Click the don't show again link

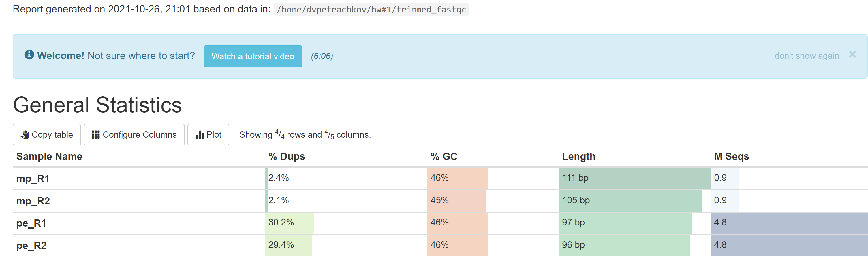(x=807, y=56)
